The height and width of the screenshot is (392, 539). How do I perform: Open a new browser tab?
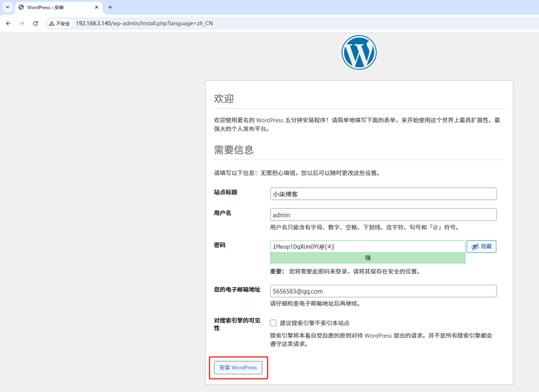tap(110, 7)
